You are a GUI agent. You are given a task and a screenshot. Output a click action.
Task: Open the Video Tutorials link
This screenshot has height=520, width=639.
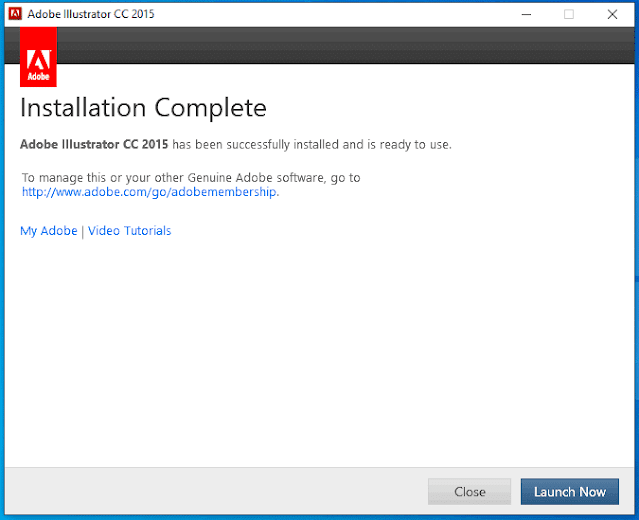coord(130,231)
